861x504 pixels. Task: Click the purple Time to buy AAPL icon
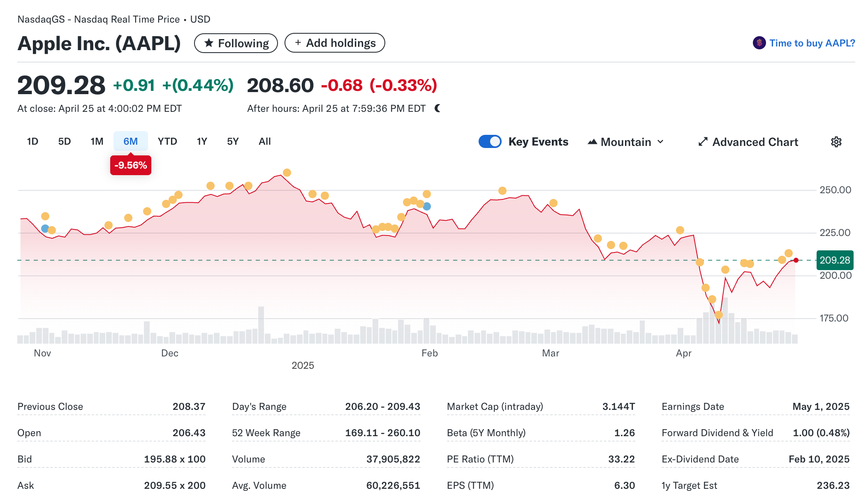click(x=759, y=43)
